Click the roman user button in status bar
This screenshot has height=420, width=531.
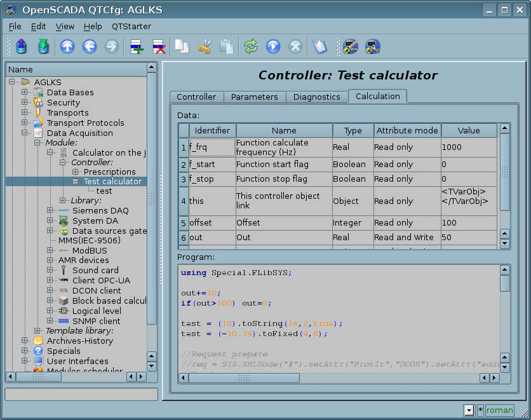[499, 410]
